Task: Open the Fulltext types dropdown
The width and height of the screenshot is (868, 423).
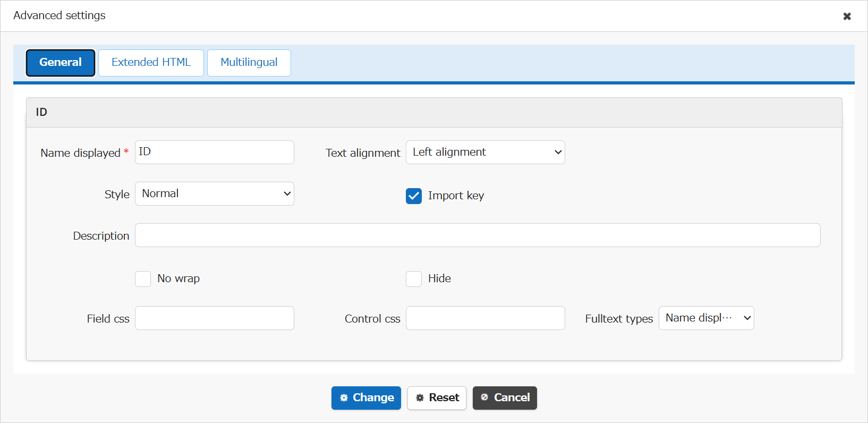Action: coord(707,318)
